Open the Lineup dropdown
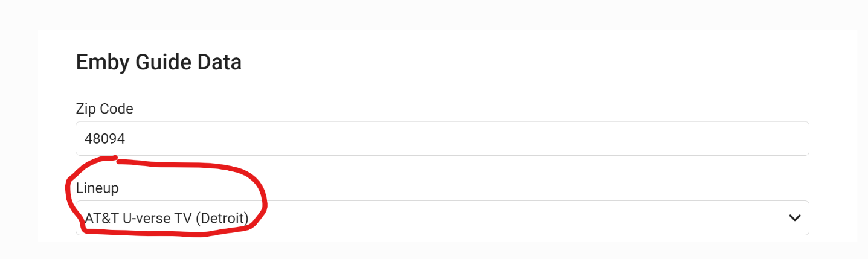The width and height of the screenshot is (868, 259). [x=442, y=218]
